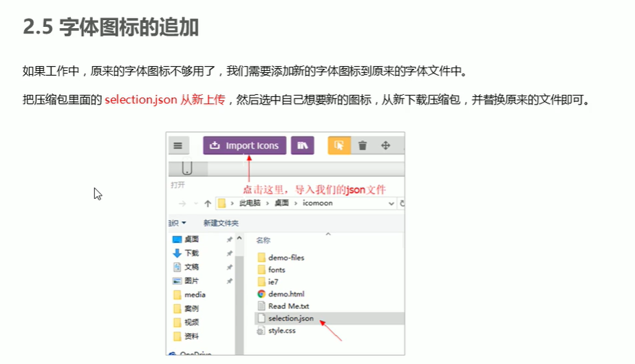635x364 pixels.
Task: Click the pin icon beside 文档
Action: click(x=229, y=267)
